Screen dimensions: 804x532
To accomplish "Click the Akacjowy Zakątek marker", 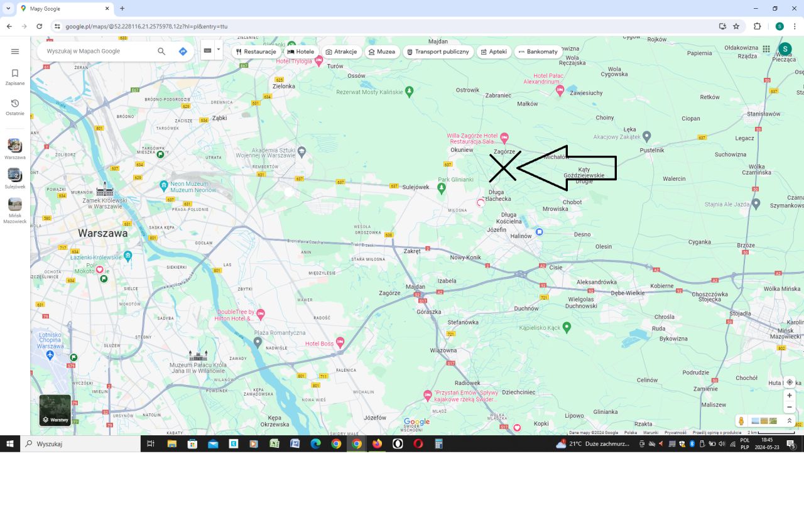I will (x=646, y=136).
